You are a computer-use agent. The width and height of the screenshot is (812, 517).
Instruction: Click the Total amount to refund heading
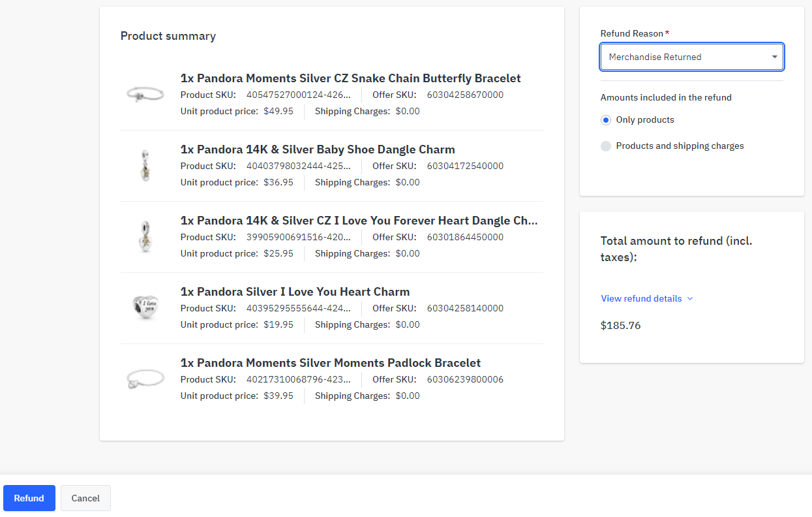[x=676, y=249]
